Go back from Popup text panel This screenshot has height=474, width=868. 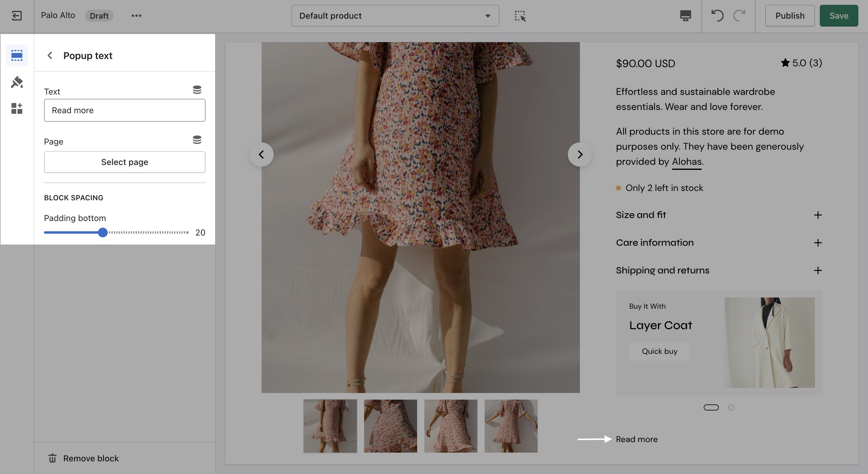point(49,55)
